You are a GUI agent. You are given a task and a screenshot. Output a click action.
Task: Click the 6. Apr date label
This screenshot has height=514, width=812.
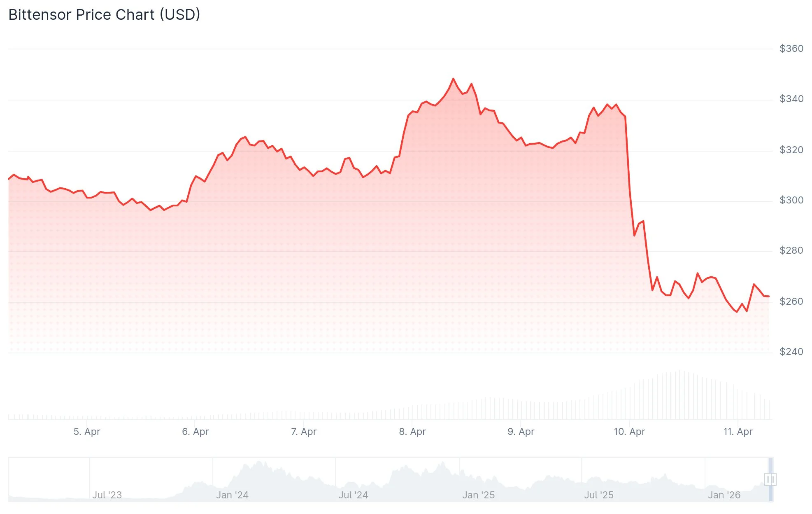click(195, 432)
